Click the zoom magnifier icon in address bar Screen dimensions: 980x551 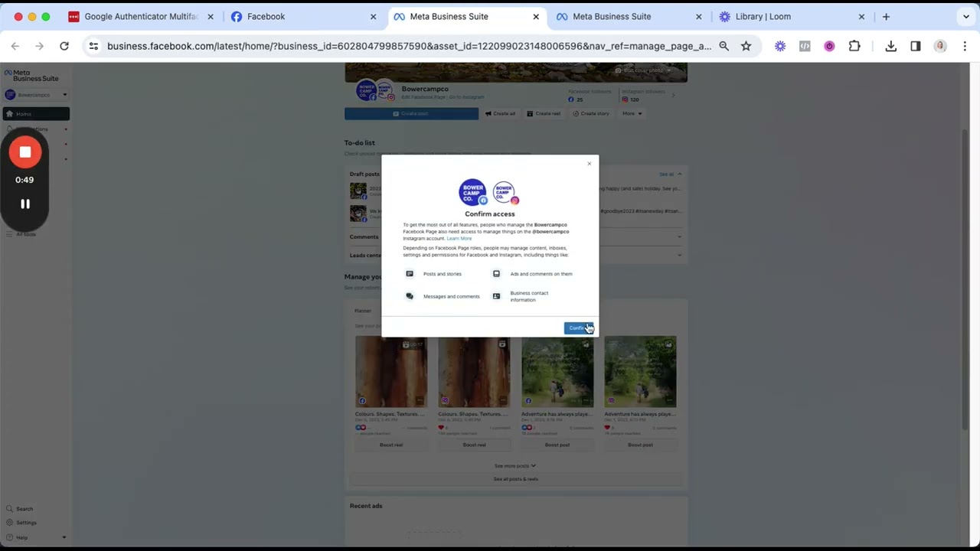[x=724, y=46]
